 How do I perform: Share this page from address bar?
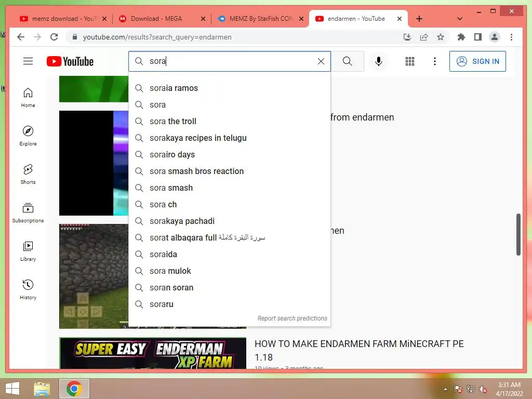tap(424, 37)
